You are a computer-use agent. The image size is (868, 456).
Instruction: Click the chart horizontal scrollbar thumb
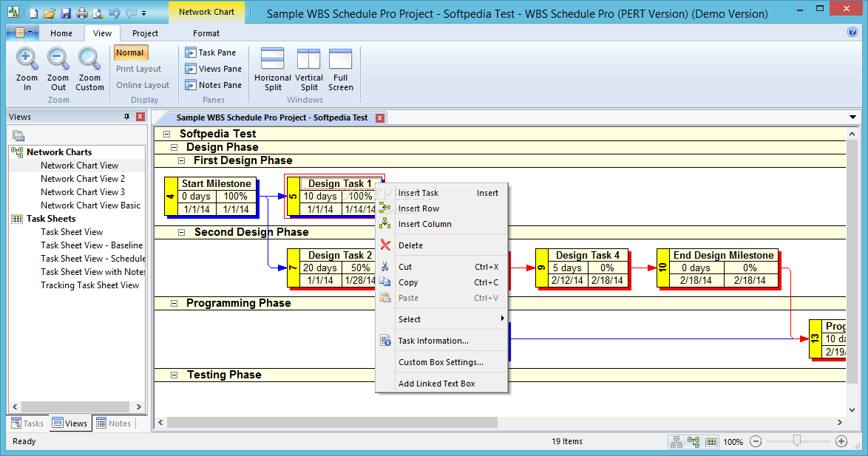click(332, 422)
